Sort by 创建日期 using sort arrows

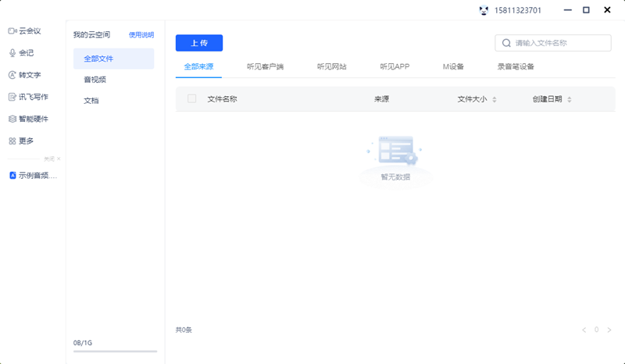tap(570, 99)
